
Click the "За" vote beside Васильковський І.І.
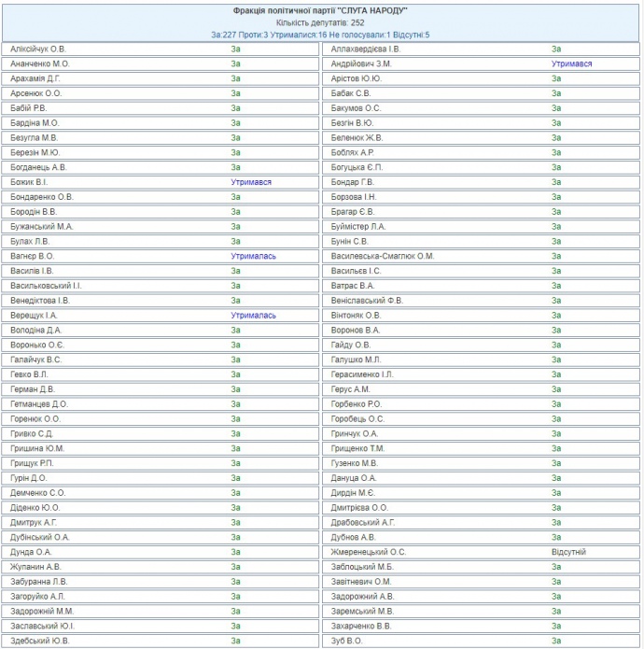click(235, 286)
